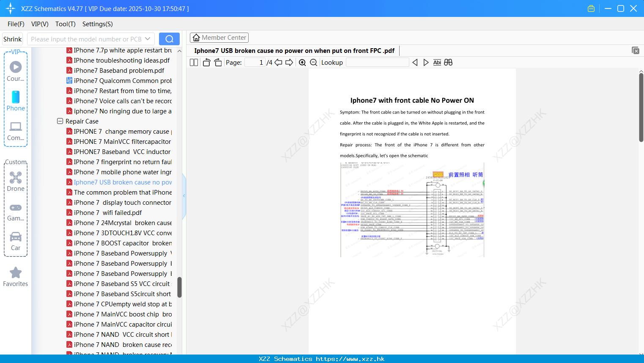The height and width of the screenshot is (363, 644).
Task: Click the page number input field
Action: [255, 63]
